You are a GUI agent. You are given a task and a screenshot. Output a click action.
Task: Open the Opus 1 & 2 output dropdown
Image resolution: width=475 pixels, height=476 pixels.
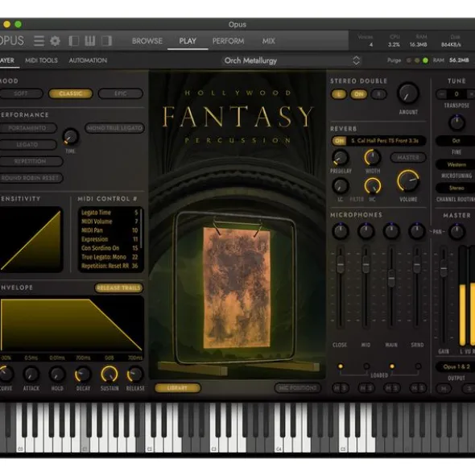[456, 366]
